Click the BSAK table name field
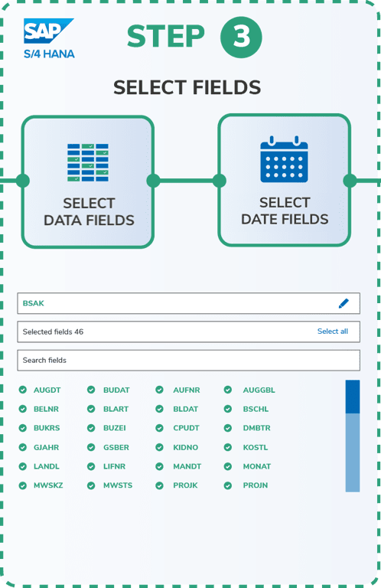 click(x=188, y=303)
